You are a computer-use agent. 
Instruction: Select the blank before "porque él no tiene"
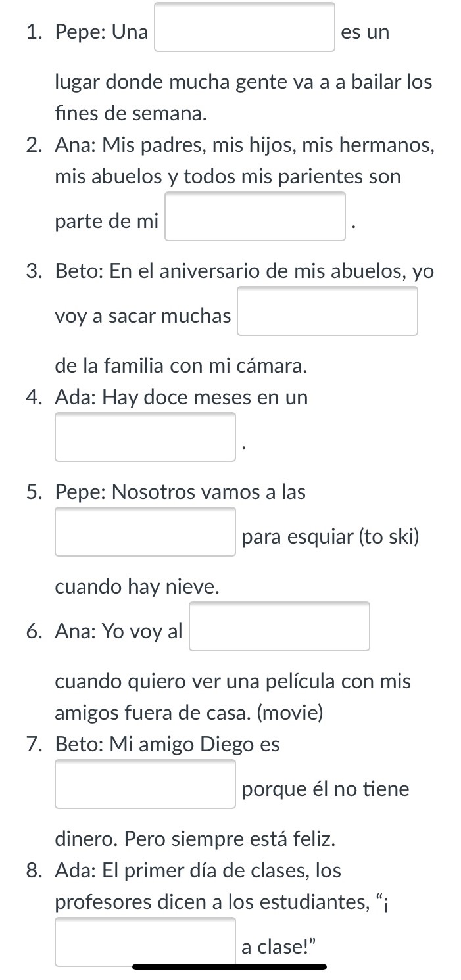click(x=145, y=785)
